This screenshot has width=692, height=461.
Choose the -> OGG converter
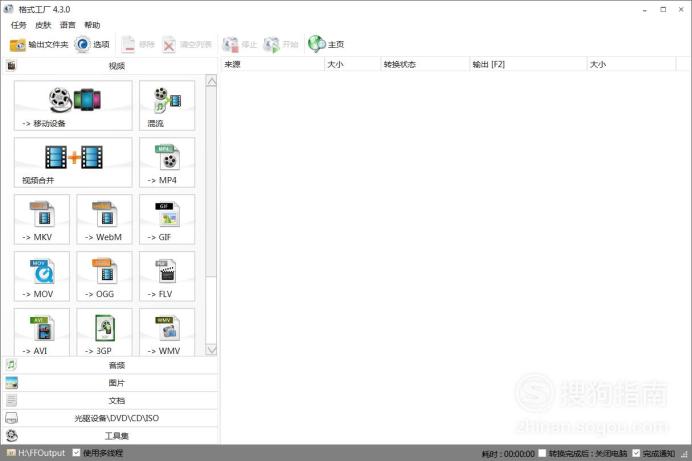coord(104,276)
